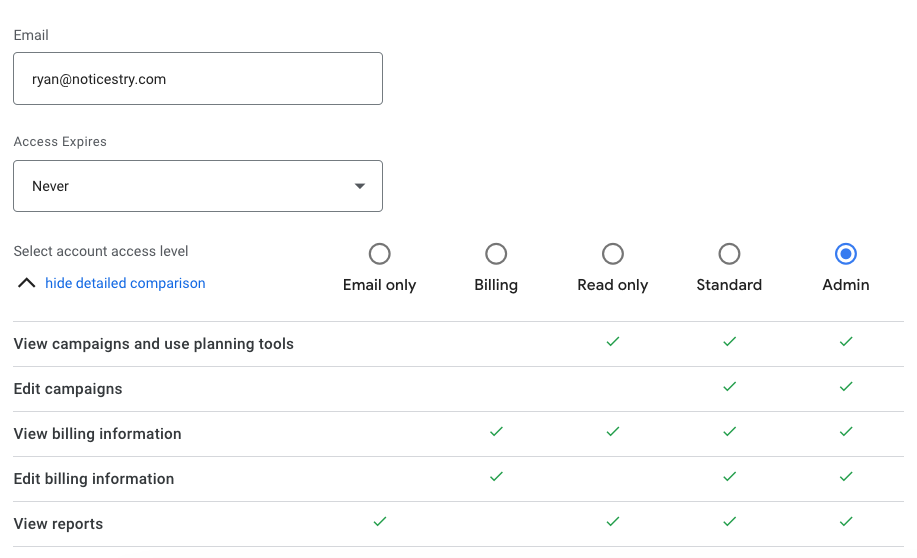The width and height of the screenshot is (917, 558).
Task: Click Edit billing information checkmark under Billing
Action: 496,476
